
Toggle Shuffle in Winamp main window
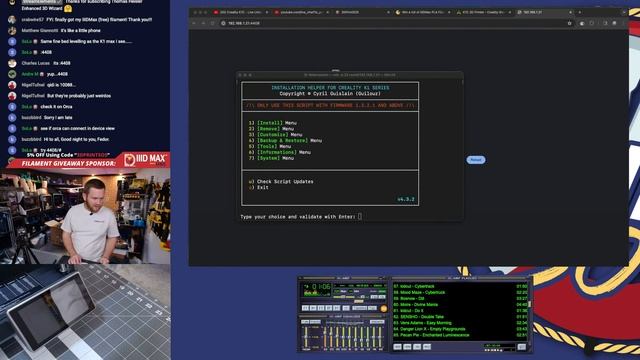(360, 308)
